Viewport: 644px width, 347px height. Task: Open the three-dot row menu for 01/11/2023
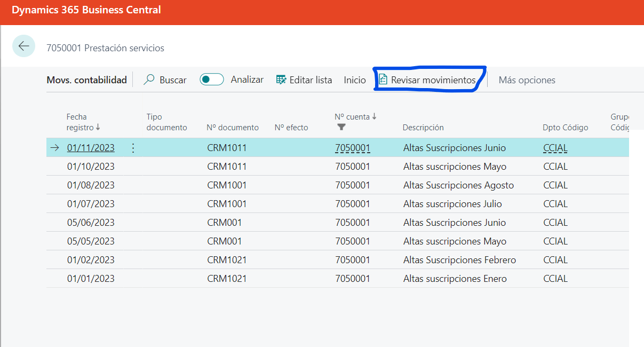click(x=133, y=148)
